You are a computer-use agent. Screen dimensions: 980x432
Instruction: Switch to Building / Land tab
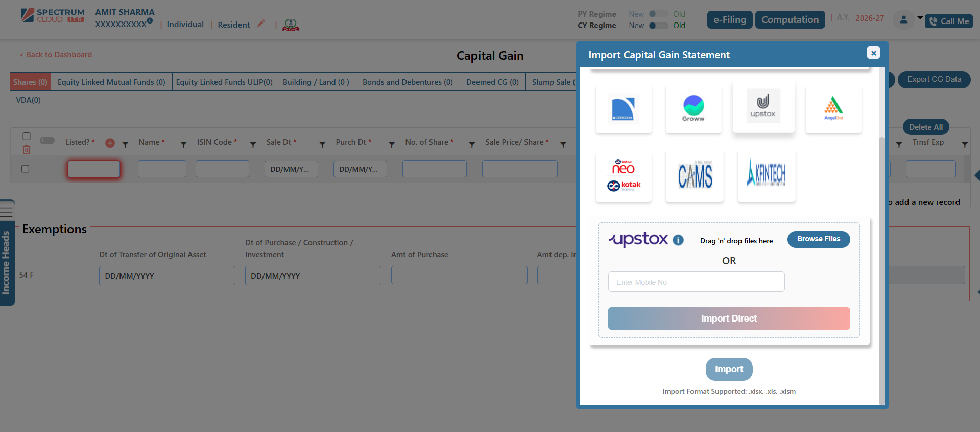point(316,82)
